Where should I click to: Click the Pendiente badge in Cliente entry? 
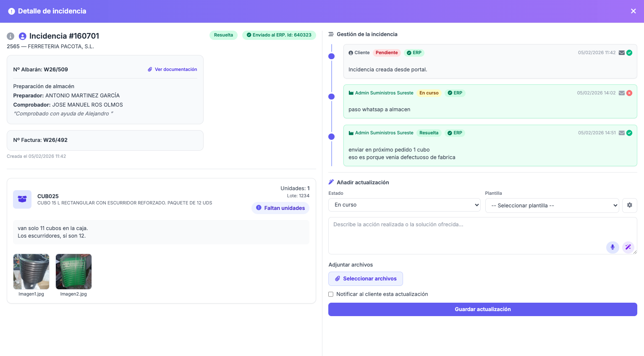[387, 52]
